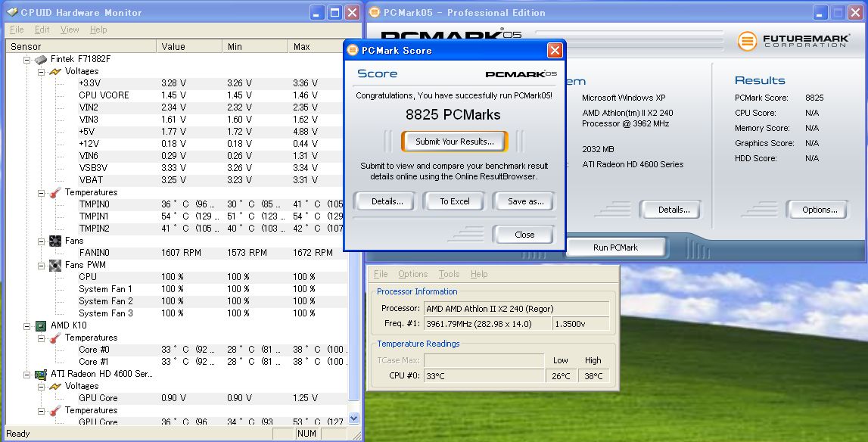Collapse the Voltages node under ATI Radeon
Viewport: 868px width, 442px height.
[x=41, y=387]
